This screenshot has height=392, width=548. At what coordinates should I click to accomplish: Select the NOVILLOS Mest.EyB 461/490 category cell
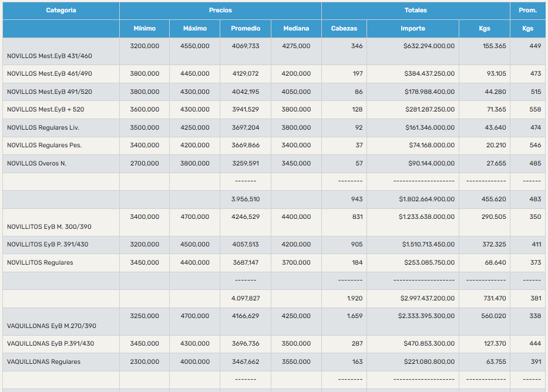(x=49, y=74)
